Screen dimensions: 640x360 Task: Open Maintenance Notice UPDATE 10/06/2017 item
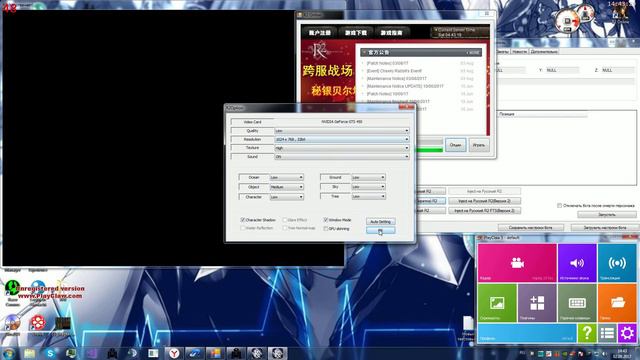click(x=404, y=86)
